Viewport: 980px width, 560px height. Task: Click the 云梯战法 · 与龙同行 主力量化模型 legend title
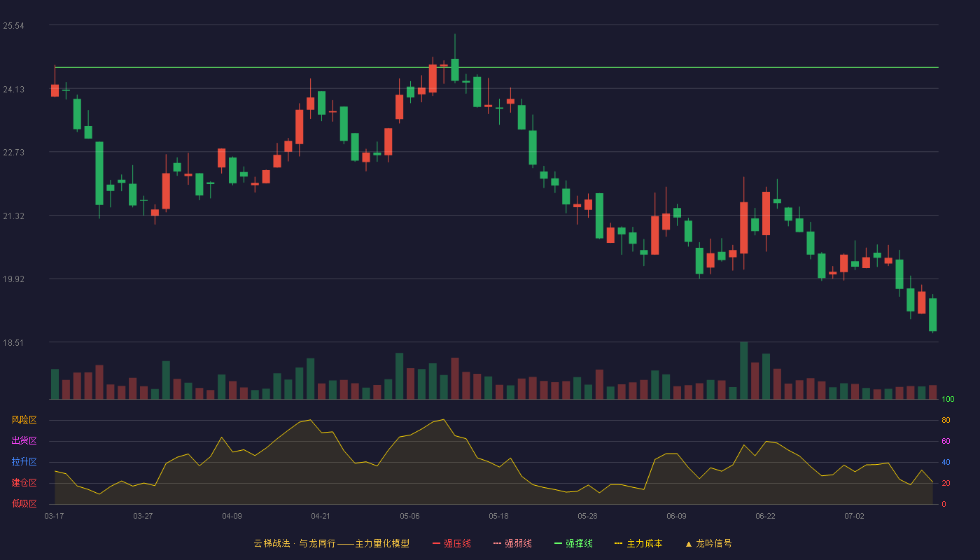click(331, 543)
